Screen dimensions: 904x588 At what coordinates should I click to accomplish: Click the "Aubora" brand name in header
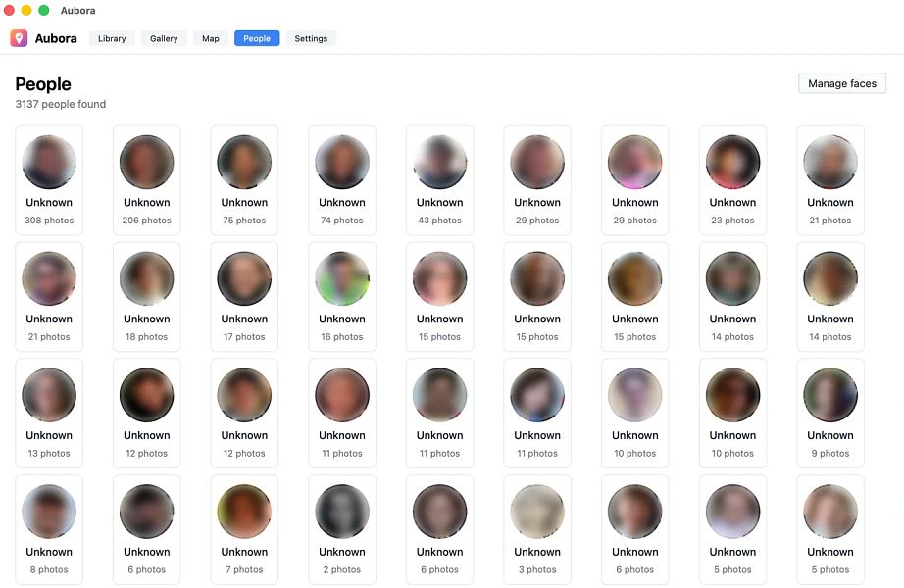pos(56,38)
